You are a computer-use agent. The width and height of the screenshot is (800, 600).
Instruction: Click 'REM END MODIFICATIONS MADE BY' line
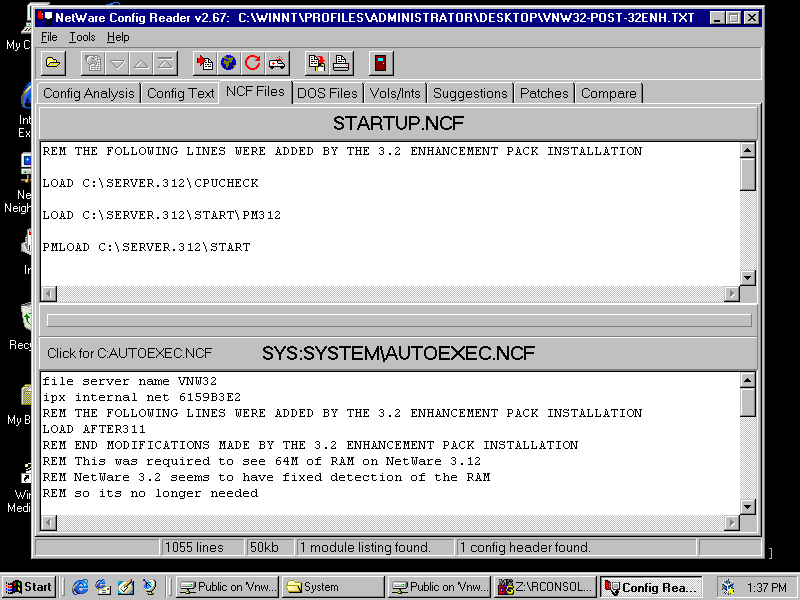pyautogui.click(x=310, y=445)
